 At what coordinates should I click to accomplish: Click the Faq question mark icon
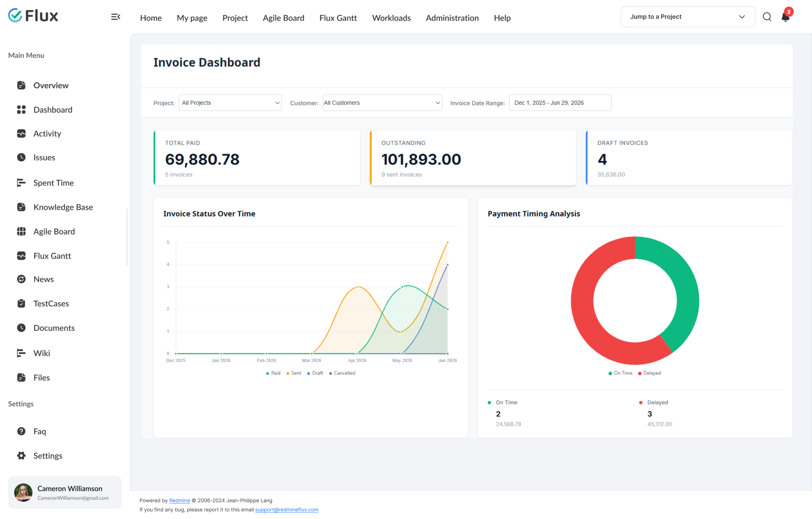point(21,431)
